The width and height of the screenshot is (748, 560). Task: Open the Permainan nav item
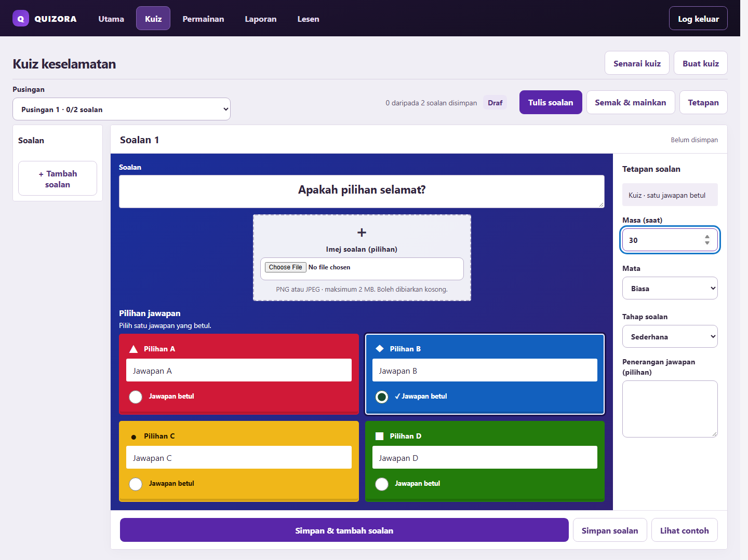pyautogui.click(x=204, y=19)
